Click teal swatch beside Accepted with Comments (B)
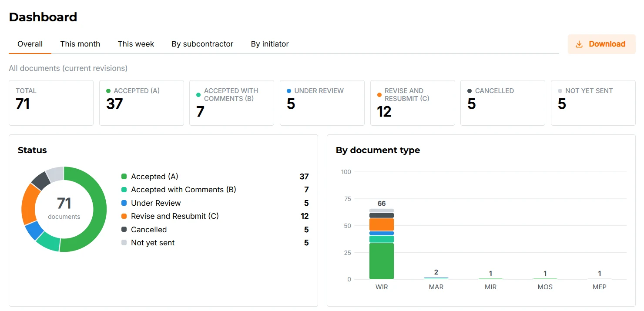The image size is (644, 311). click(124, 190)
